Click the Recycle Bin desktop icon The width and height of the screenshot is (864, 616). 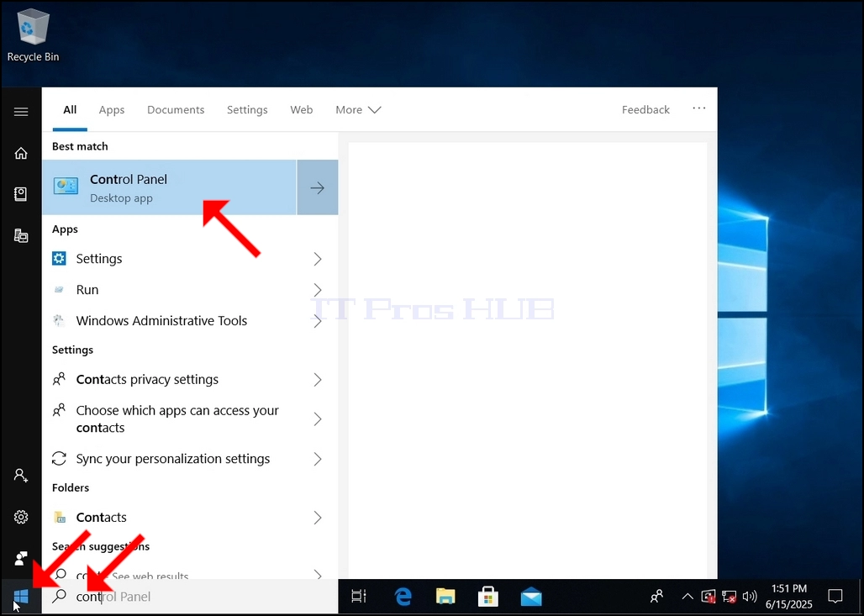coord(33,35)
